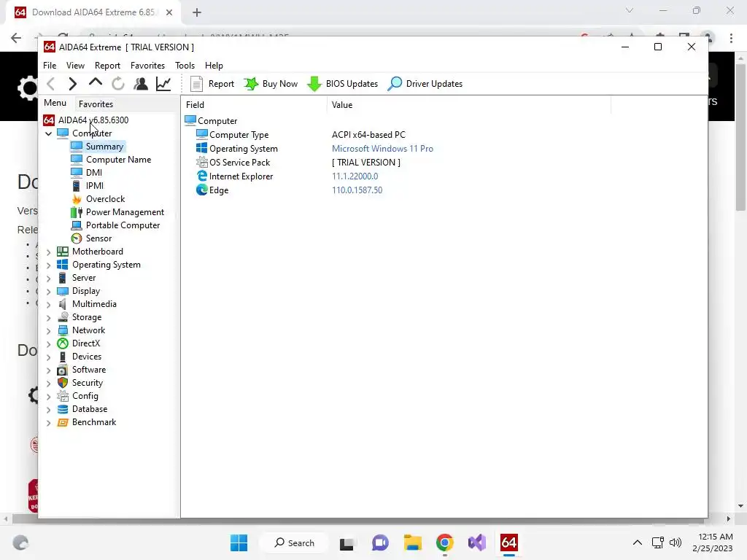The image size is (747, 560).
Task: Expand the Operating System tree node
Action: [x=49, y=265]
